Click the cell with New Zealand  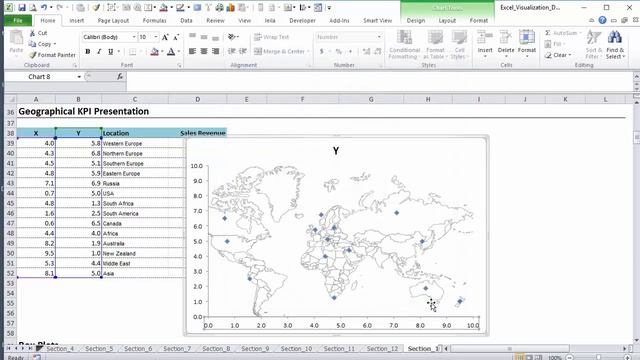pyautogui.click(x=135, y=253)
